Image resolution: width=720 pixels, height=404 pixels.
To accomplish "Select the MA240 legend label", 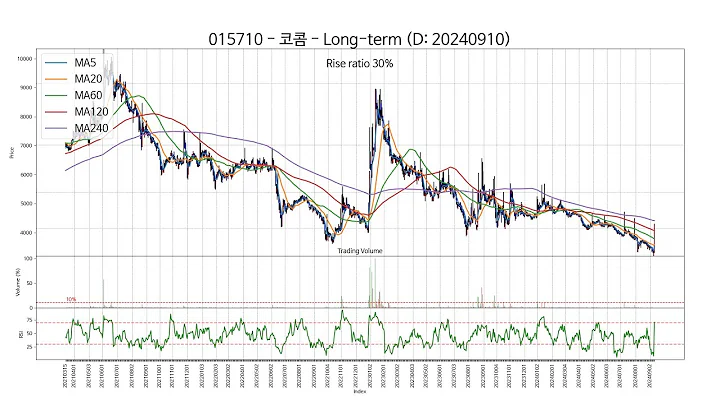I will (91, 128).
